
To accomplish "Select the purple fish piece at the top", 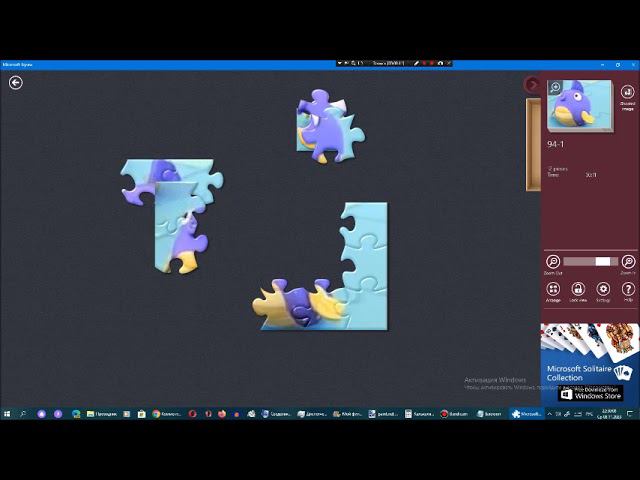I will tap(329, 126).
